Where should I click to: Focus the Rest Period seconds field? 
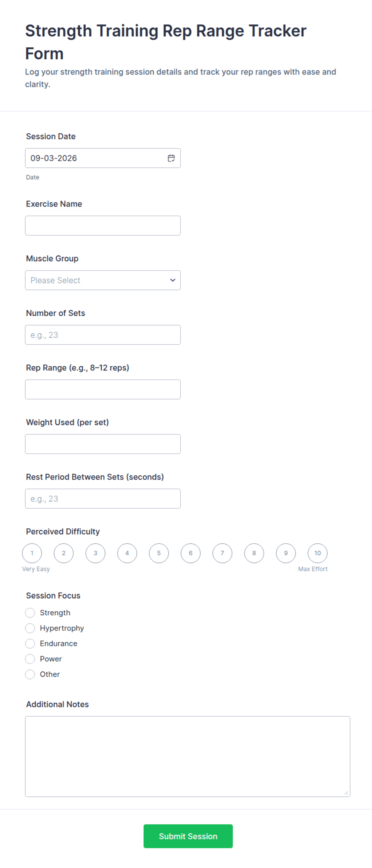point(103,499)
